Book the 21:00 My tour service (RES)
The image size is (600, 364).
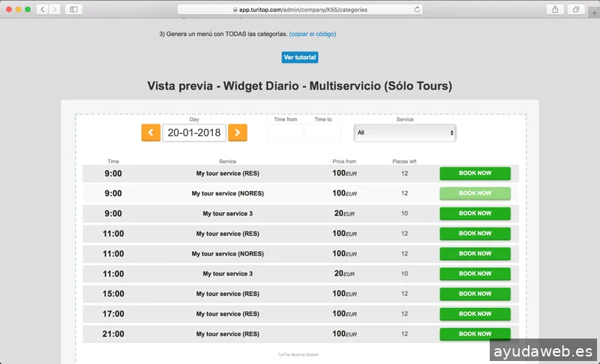[x=475, y=334]
